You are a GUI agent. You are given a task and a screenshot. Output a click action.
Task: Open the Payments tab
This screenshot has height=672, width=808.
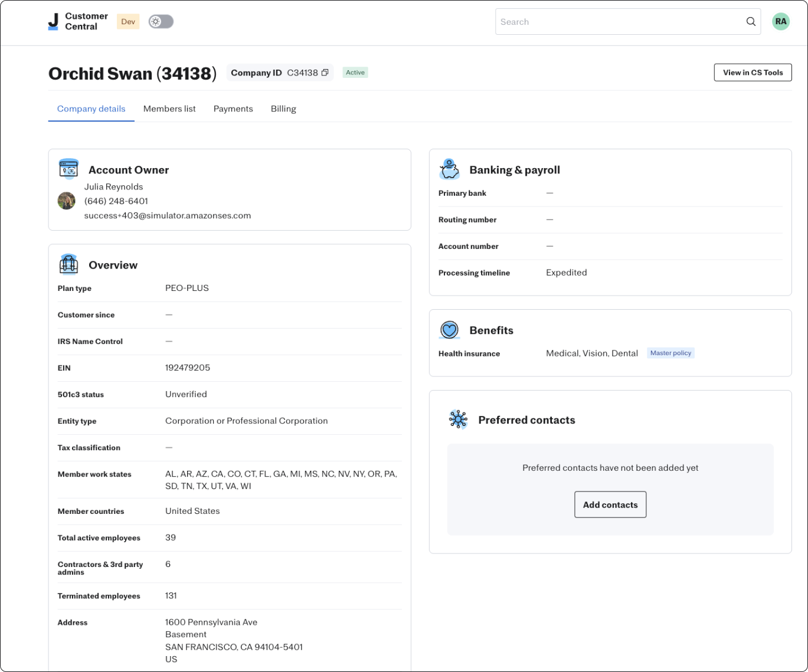click(x=233, y=109)
